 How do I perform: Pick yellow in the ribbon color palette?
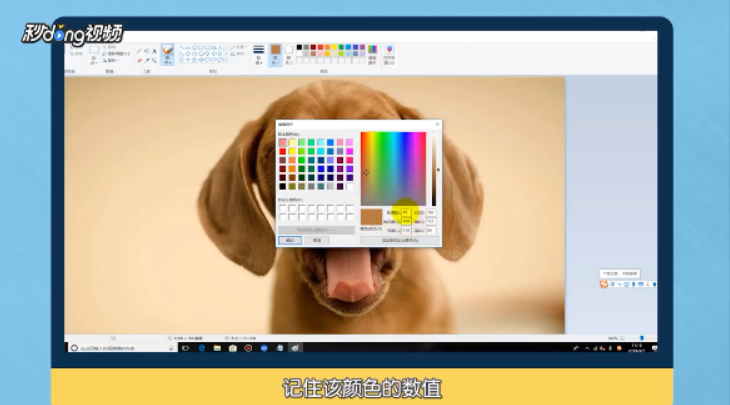click(x=334, y=47)
